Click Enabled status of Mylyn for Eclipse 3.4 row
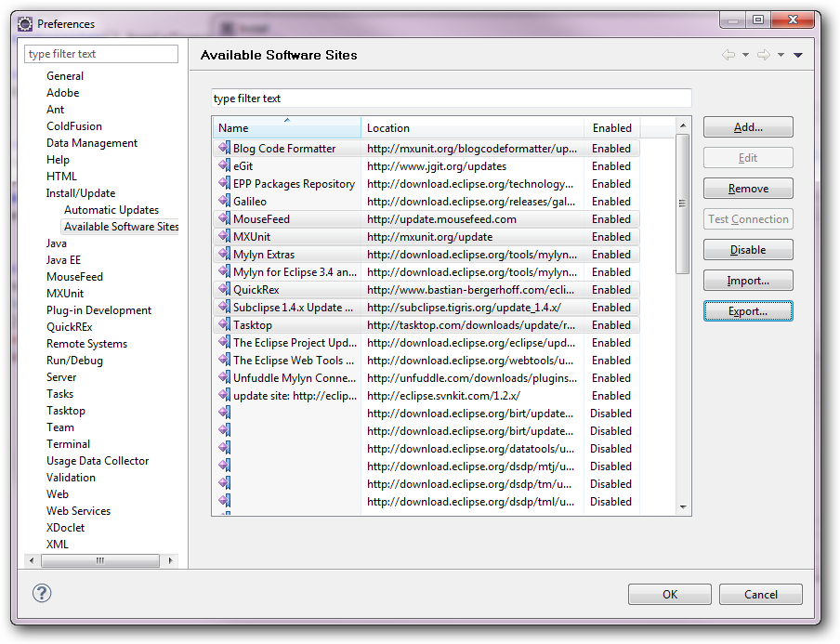Screen dimensions: 840x644 click(611, 271)
